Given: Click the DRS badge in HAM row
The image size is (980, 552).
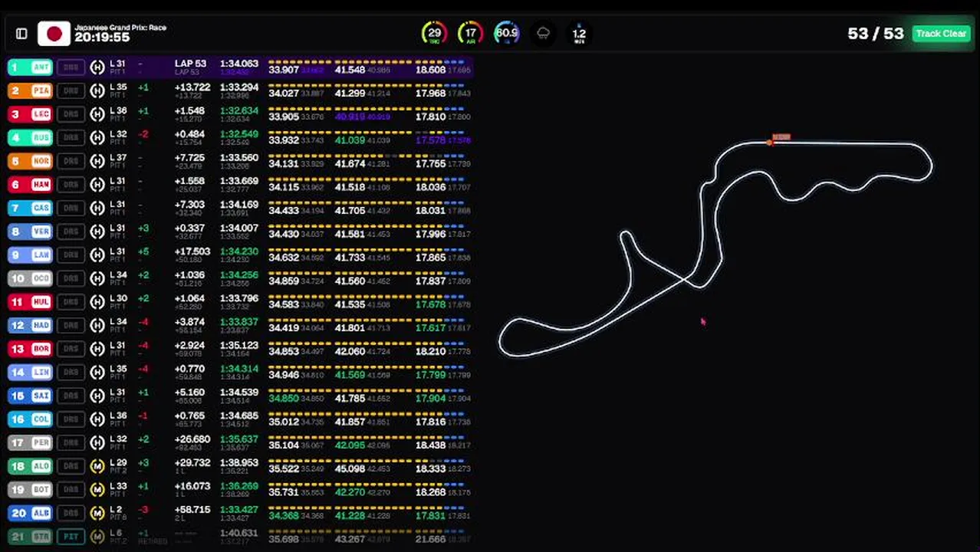Looking at the screenshot, I should click(x=71, y=185).
